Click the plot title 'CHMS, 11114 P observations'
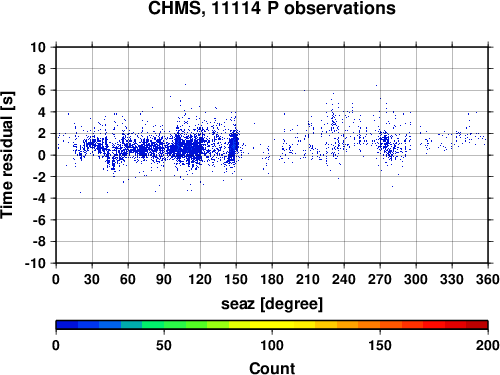 (272, 8)
